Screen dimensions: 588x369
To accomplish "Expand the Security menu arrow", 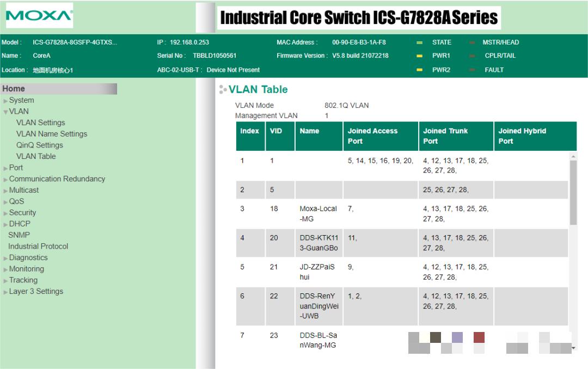I will (x=5, y=213).
